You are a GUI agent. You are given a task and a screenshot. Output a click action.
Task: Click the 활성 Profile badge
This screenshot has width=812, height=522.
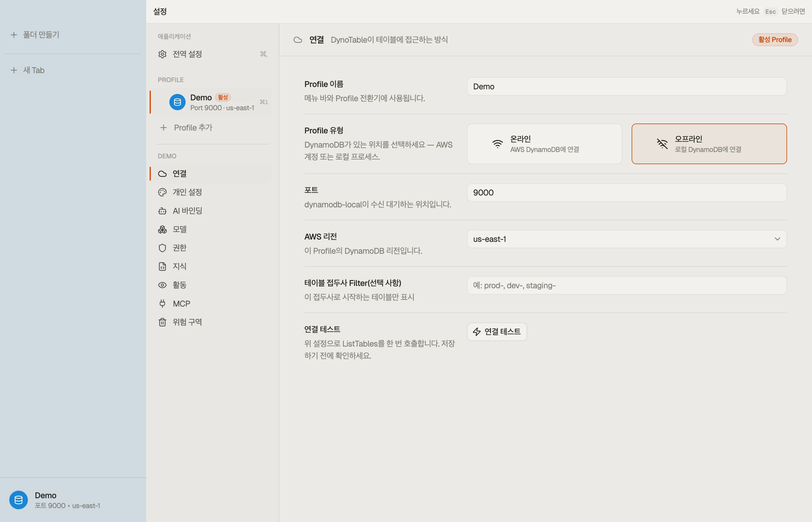point(775,40)
